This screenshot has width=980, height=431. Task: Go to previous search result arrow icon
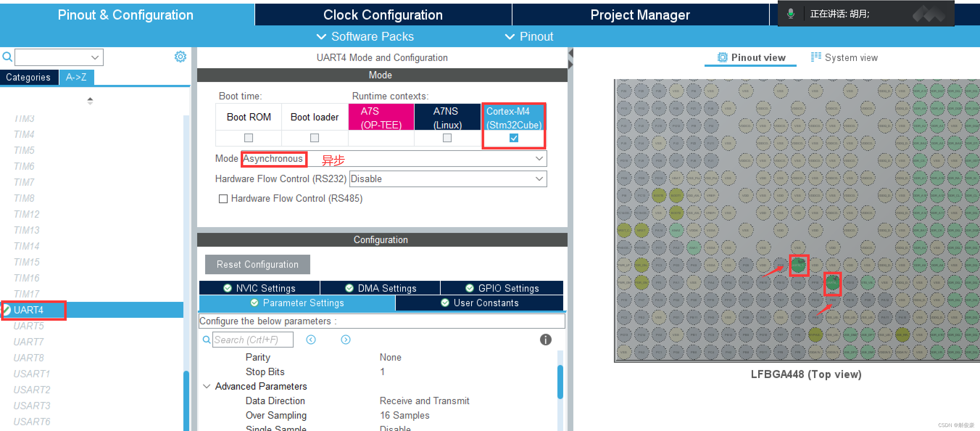pyautogui.click(x=311, y=339)
